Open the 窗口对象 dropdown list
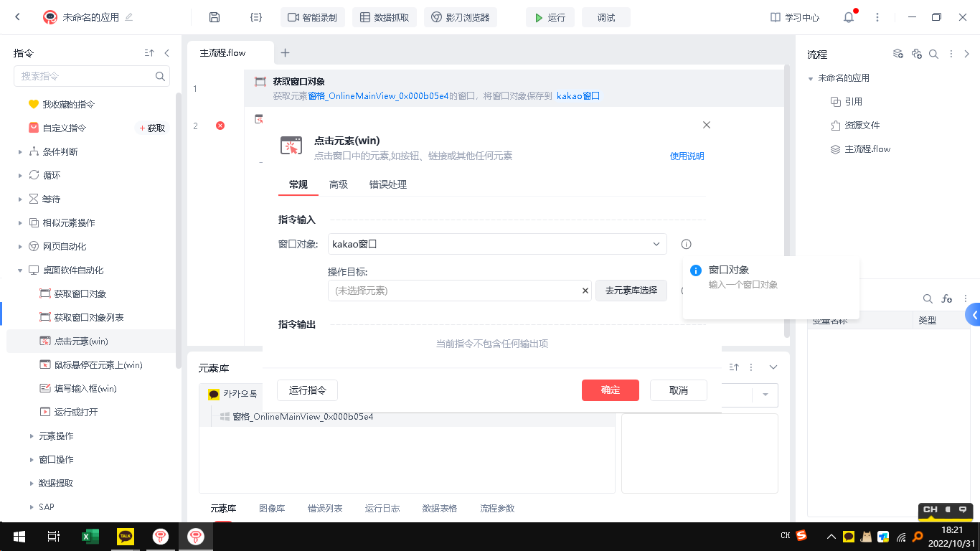The width and height of the screenshot is (980, 551). click(656, 244)
